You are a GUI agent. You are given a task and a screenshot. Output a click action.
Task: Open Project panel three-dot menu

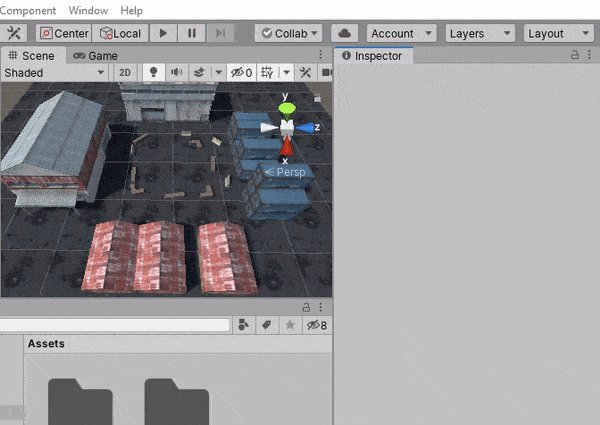[320, 307]
